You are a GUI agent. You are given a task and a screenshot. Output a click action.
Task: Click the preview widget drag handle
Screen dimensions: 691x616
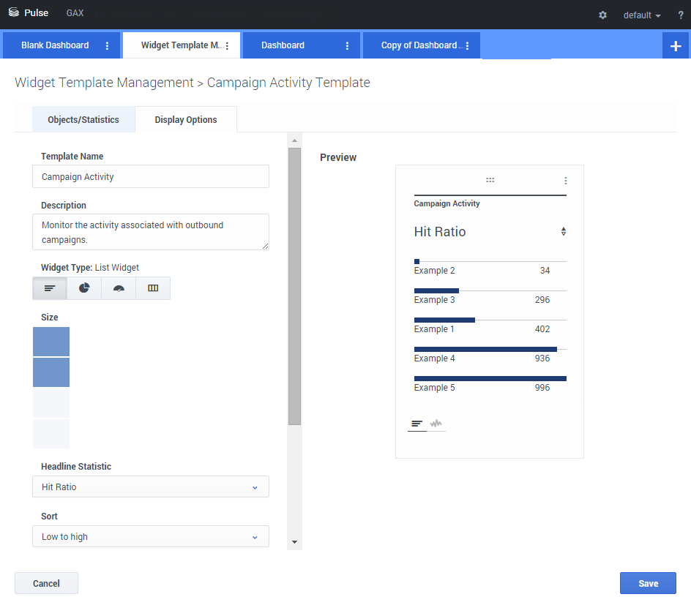pos(490,180)
